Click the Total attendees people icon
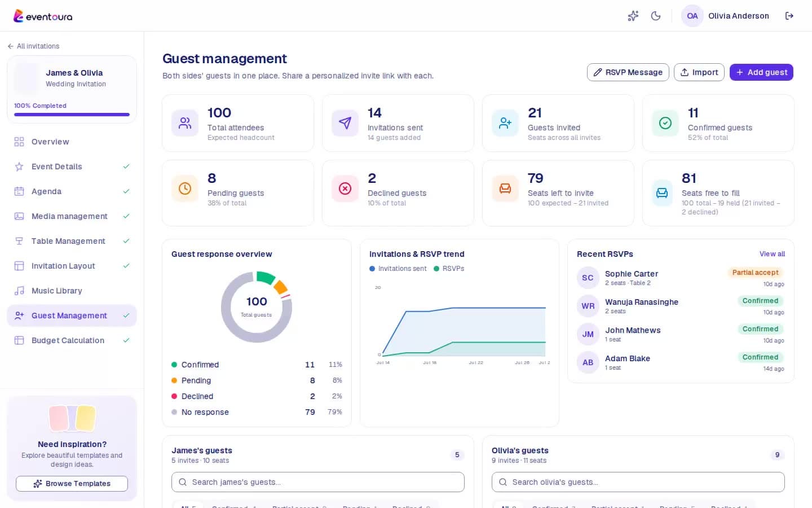812x508 pixels. click(x=185, y=123)
